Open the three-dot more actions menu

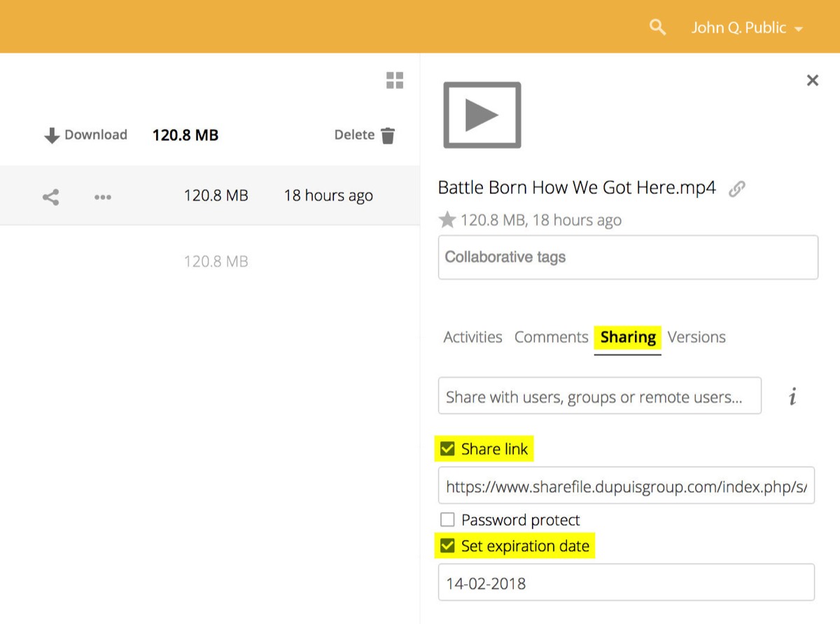(x=103, y=197)
